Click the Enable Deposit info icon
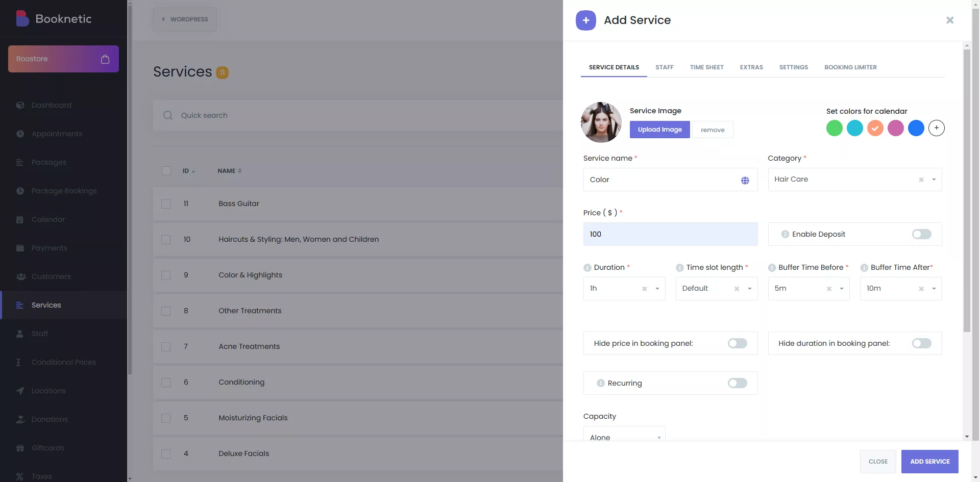980x482 pixels. click(785, 234)
